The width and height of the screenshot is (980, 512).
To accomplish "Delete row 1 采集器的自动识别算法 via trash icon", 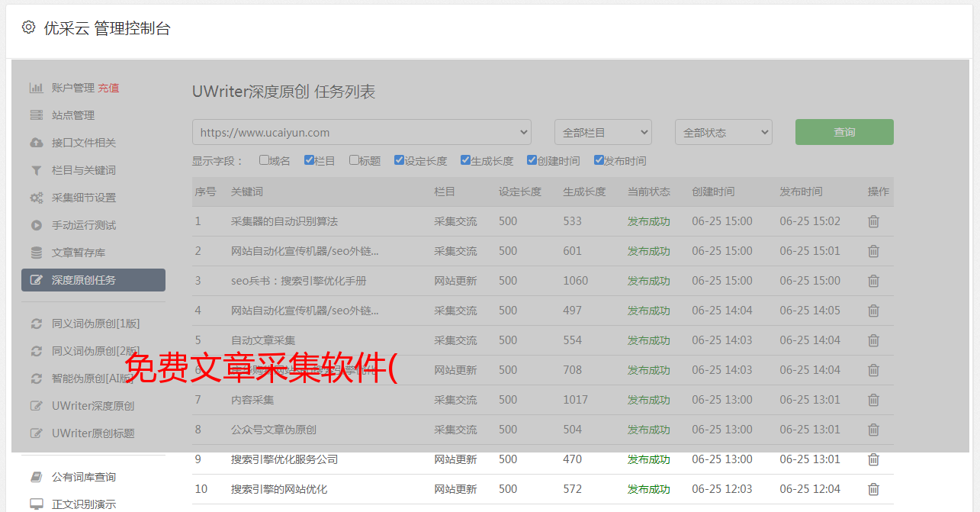I will 874,221.
